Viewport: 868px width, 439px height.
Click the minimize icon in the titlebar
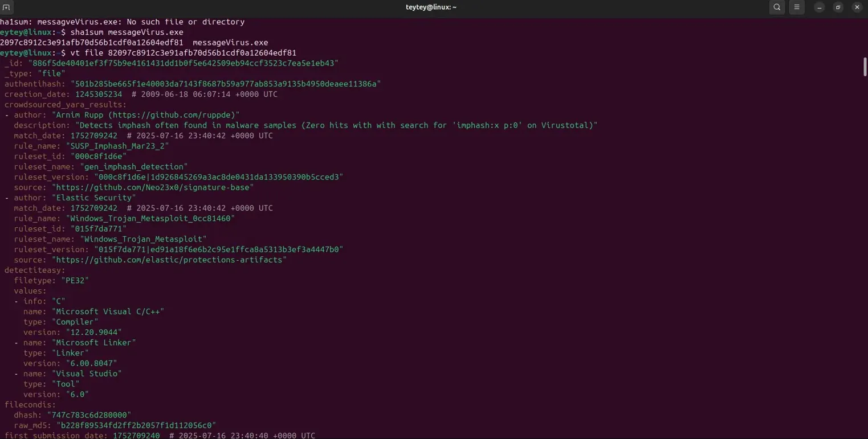tap(818, 7)
